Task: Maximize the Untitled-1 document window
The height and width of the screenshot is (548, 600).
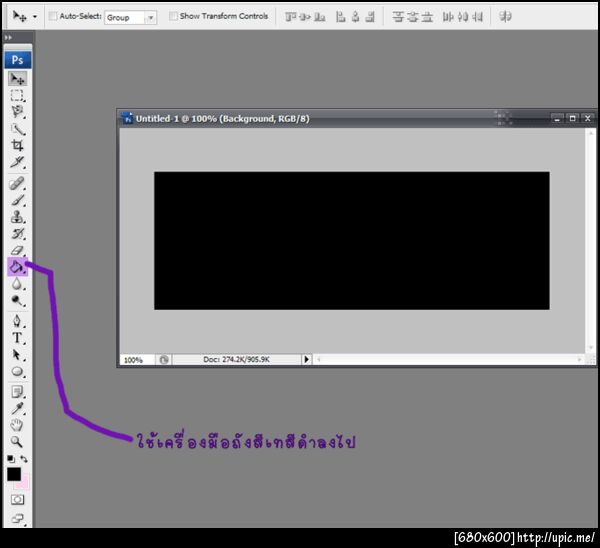Action: tap(572, 118)
